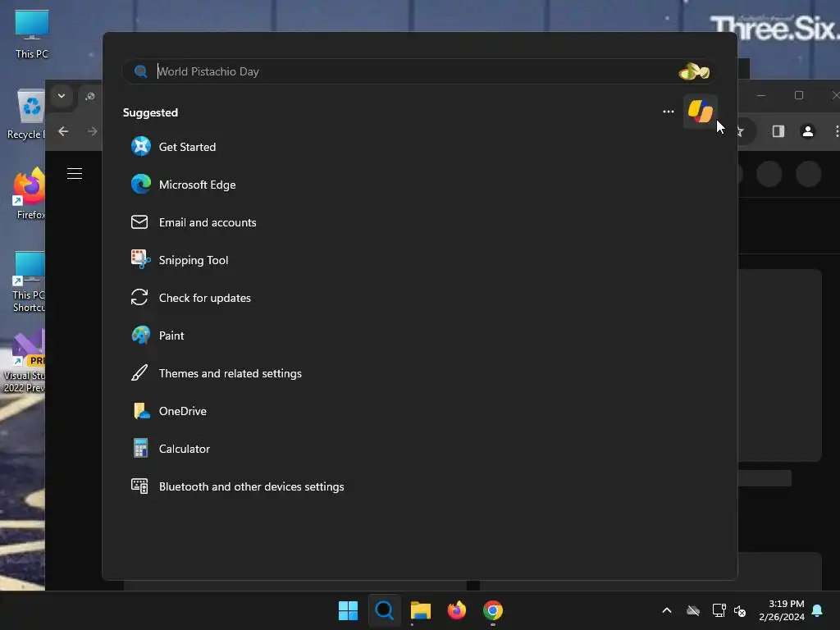The image size is (840, 630).
Task: Open the Recycle Bin desktop icon
Action: (x=26, y=115)
